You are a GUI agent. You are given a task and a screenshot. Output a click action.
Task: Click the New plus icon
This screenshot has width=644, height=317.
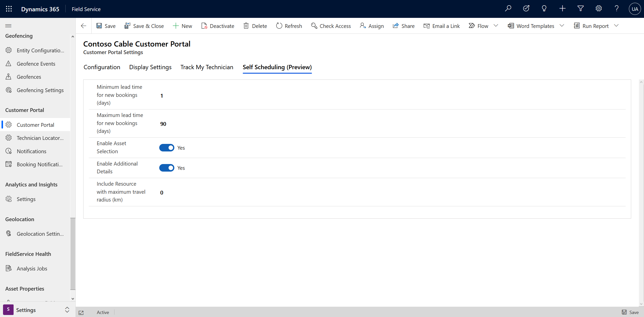click(176, 26)
